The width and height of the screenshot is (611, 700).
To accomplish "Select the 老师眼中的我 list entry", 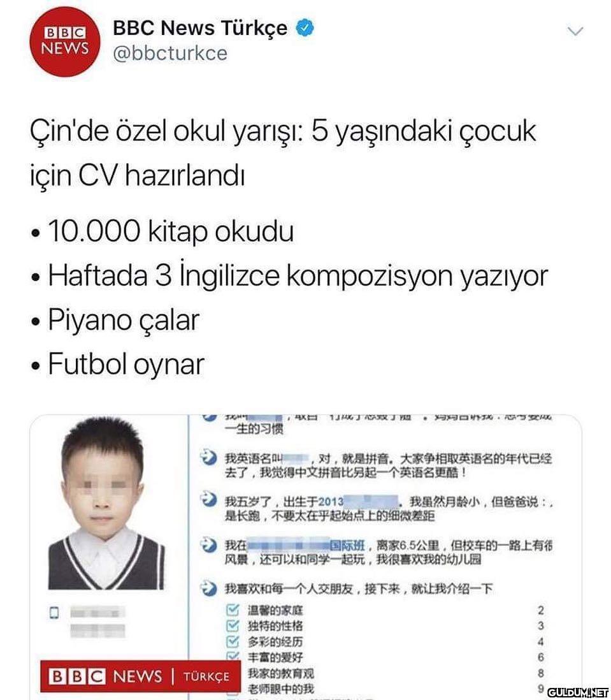I will coord(281,689).
